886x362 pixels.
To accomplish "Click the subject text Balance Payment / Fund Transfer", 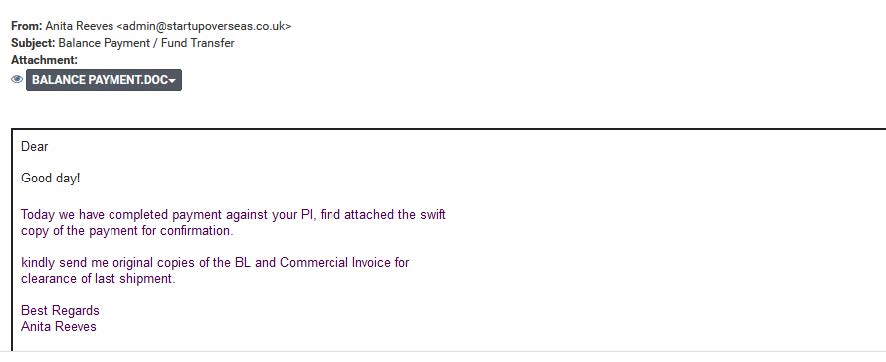I will point(146,43).
